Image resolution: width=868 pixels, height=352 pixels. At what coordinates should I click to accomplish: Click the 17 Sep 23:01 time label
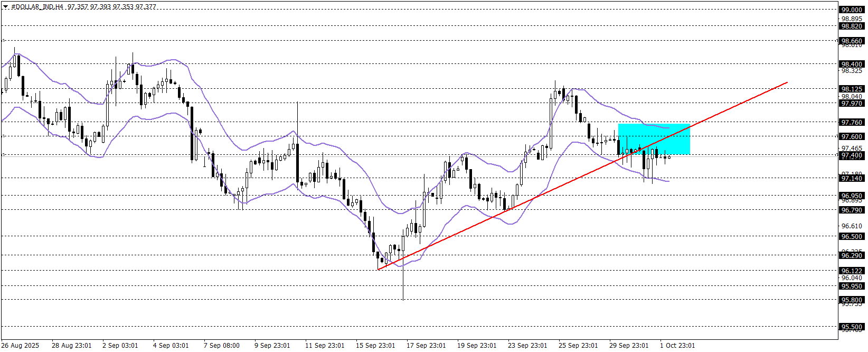click(426, 346)
